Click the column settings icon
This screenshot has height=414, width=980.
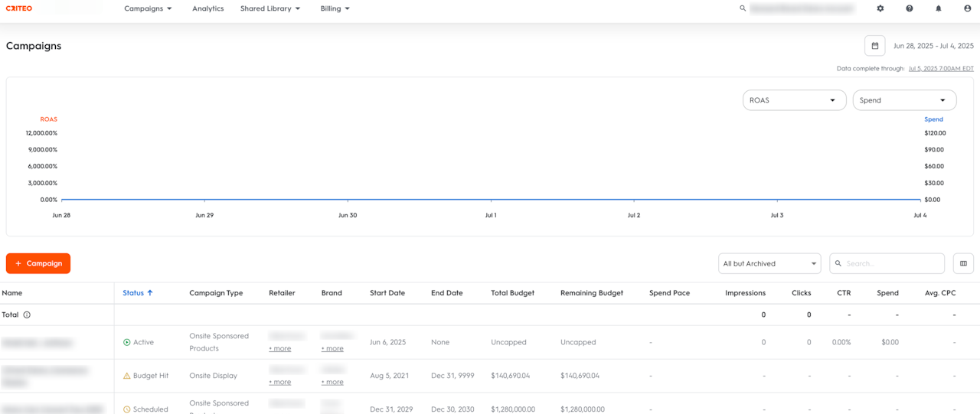pos(963,263)
